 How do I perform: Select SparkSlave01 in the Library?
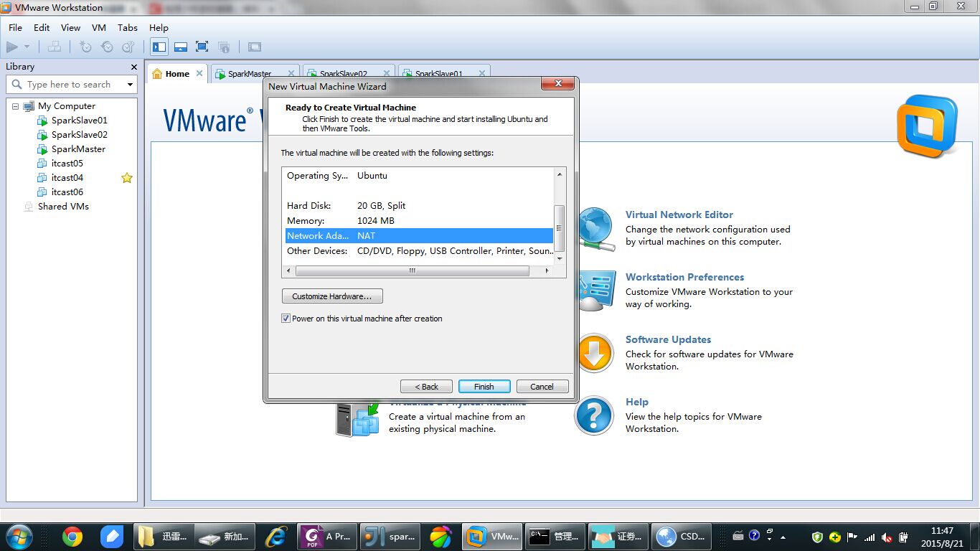(79, 121)
